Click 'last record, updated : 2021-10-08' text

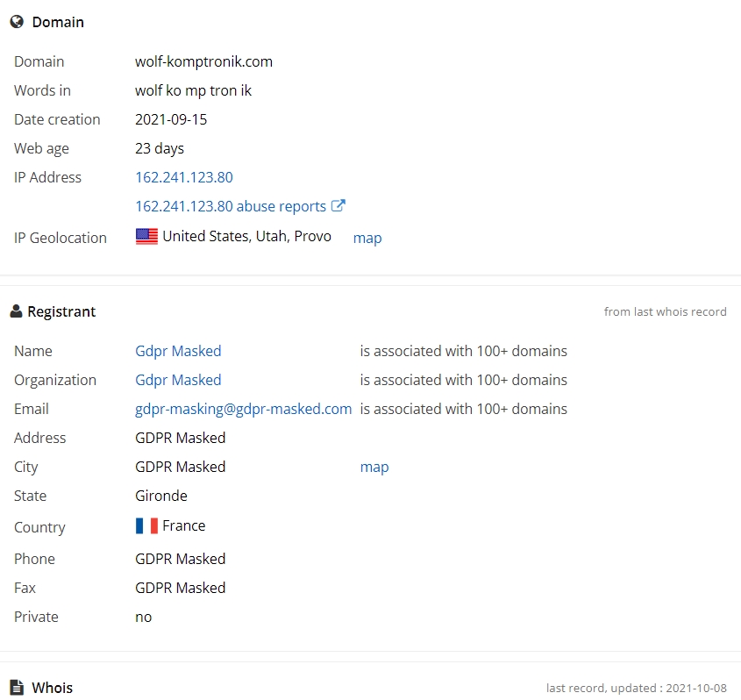(x=636, y=688)
